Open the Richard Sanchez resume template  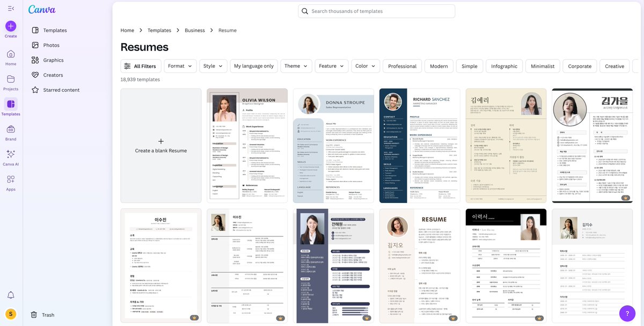(420, 146)
